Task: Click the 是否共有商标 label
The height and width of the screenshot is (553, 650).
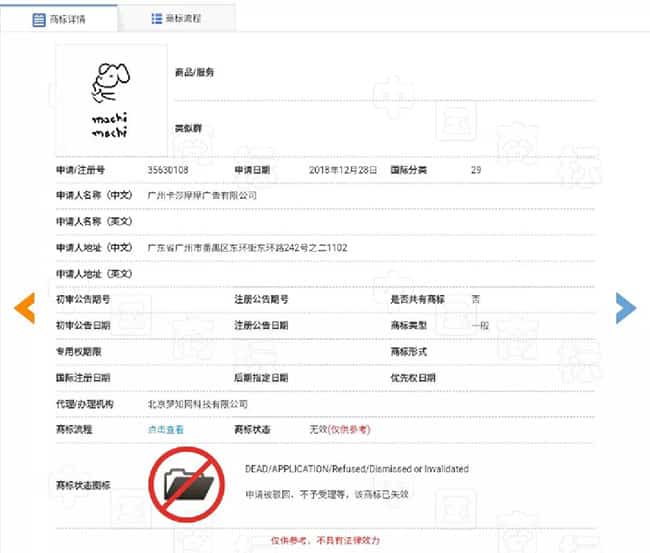Action: click(417, 299)
